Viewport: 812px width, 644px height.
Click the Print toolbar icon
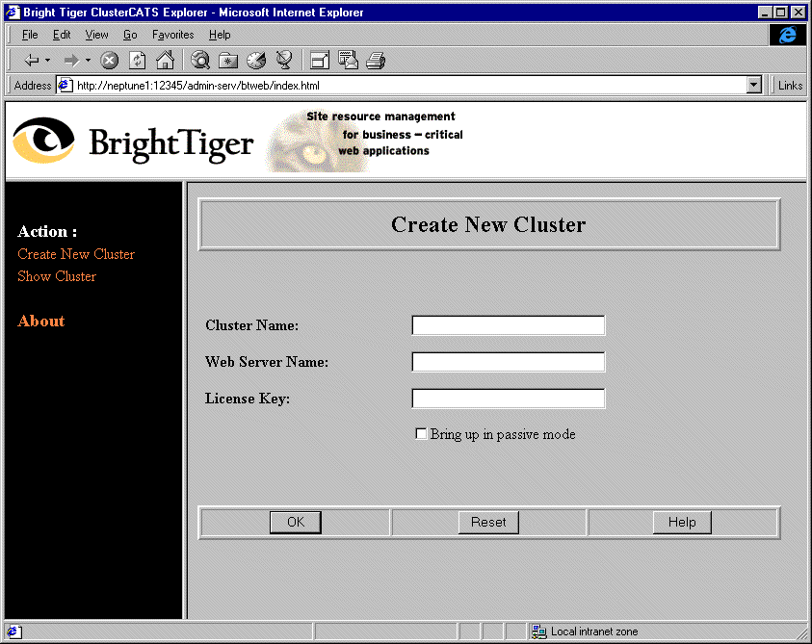376,61
